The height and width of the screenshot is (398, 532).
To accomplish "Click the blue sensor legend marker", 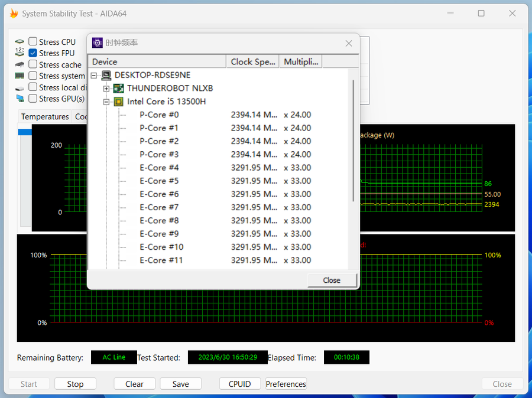I will coord(25,132).
